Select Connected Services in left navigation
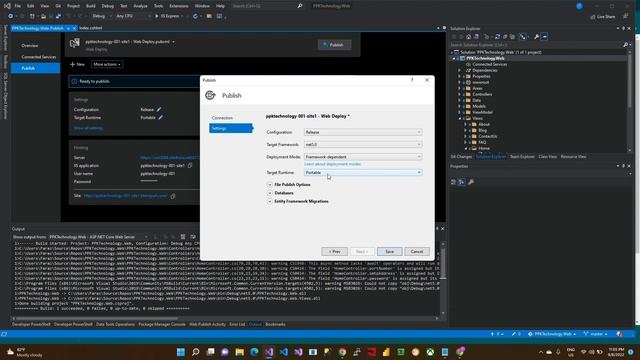This screenshot has height=360, width=640. [x=39, y=57]
